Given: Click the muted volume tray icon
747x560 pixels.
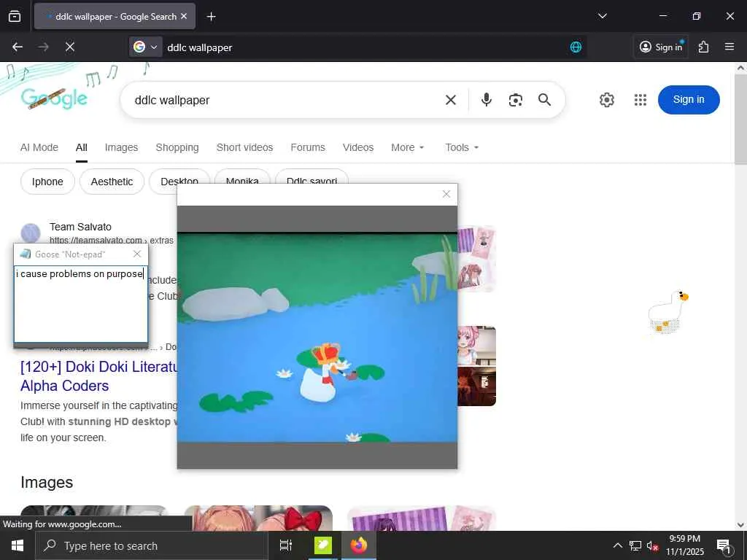Looking at the screenshot, I should point(652,545).
